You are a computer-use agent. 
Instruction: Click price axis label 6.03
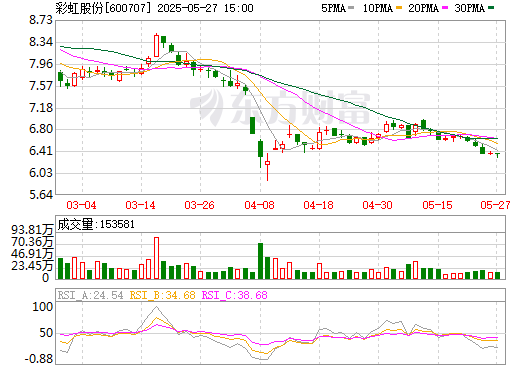[x=41, y=173]
